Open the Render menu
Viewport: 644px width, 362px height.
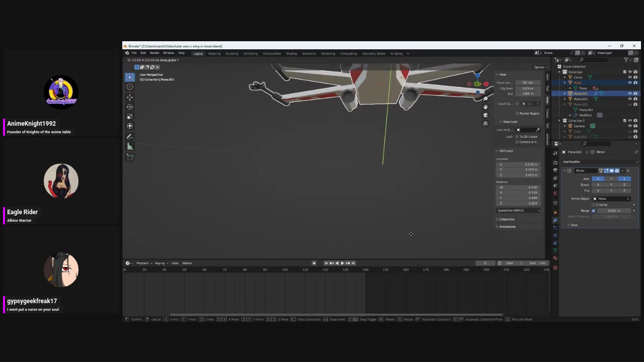154,53
